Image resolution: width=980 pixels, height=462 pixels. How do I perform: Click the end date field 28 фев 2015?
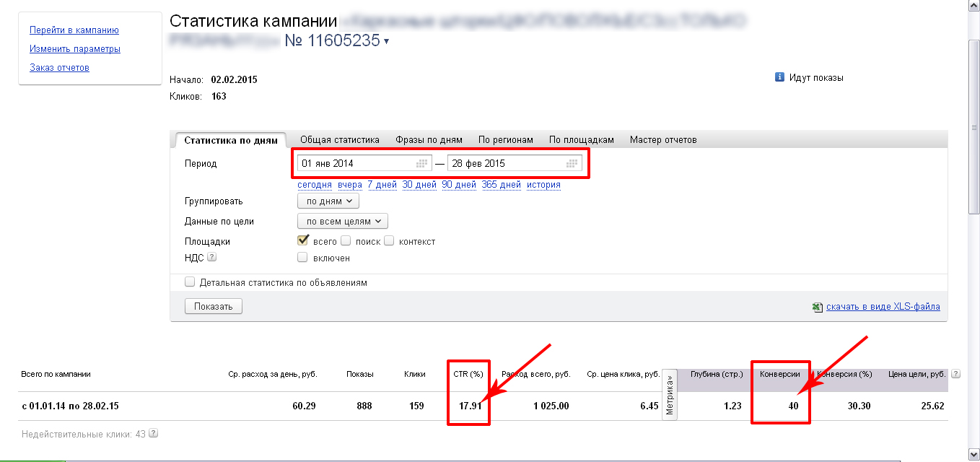[x=515, y=163]
